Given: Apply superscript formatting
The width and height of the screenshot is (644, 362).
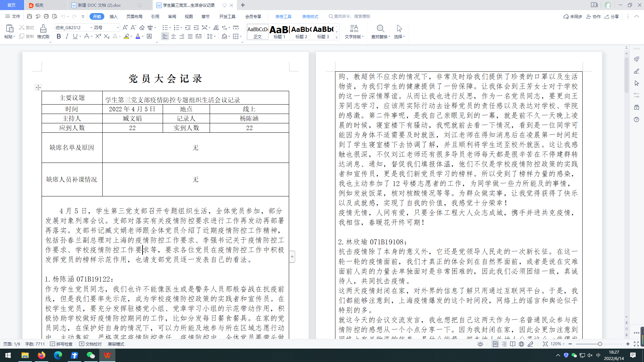Looking at the screenshot, I should pos(98,36).
